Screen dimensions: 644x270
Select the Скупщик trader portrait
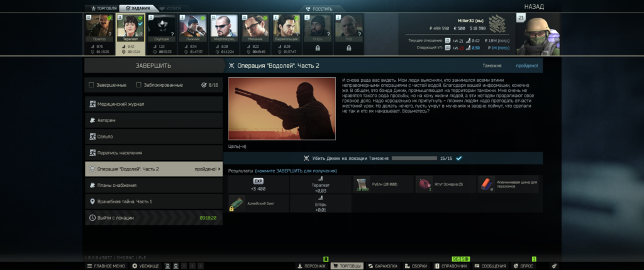coord(162,30)
